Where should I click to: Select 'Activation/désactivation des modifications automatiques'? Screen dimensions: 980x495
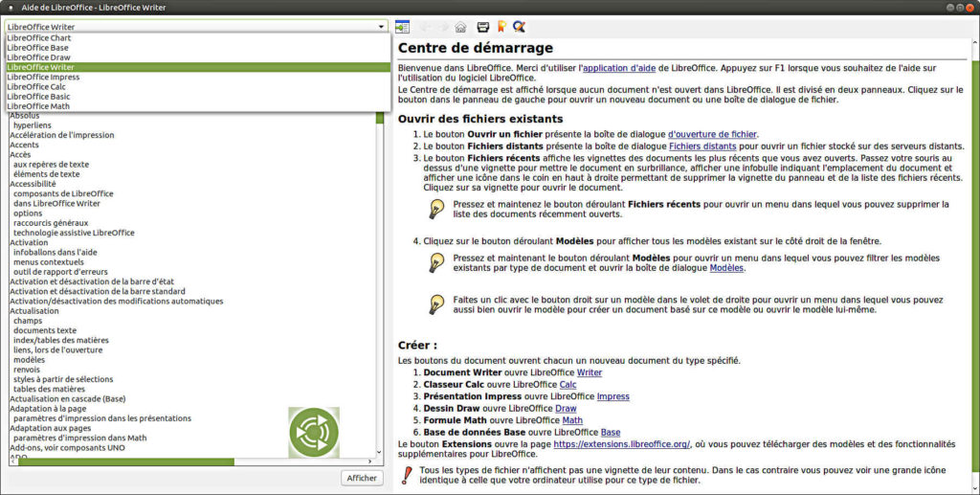[x=116, y=302]
